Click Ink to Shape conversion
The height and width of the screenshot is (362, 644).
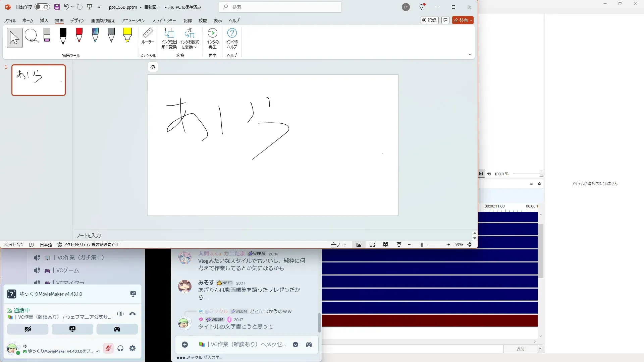coord(169,38)
